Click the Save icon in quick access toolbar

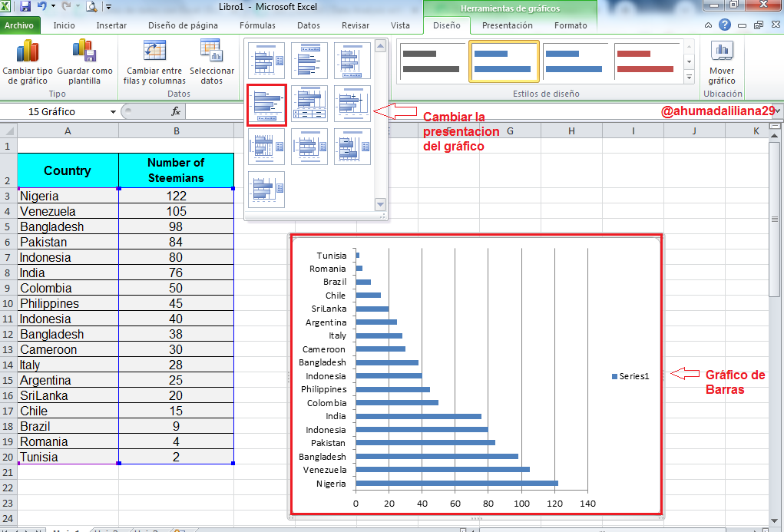(x=25, y=6)
